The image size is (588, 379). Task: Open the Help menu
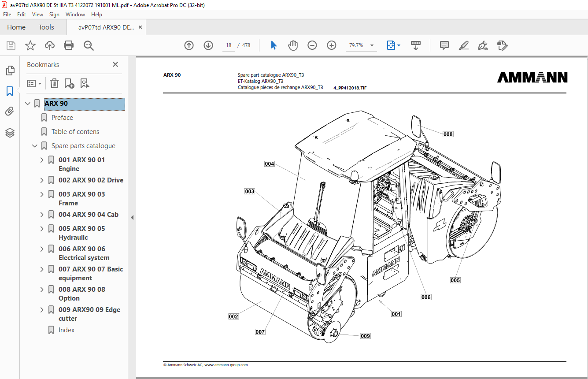click(96, 15)
